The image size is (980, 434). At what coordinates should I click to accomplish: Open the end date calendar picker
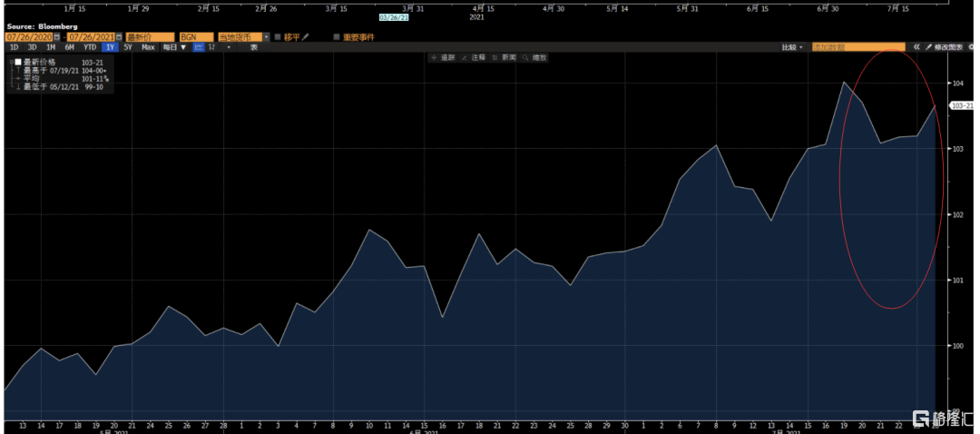tap(119, 37)
